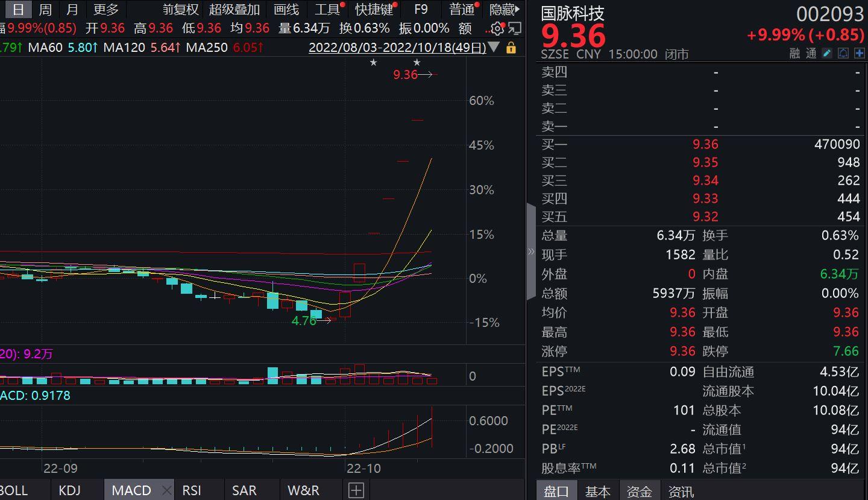Close the MACD indicator tab

click(x=168, y=490)
